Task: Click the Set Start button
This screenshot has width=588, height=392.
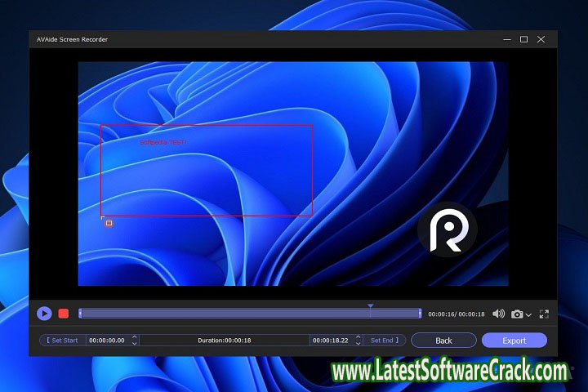Action: click(x=62, y=340)
